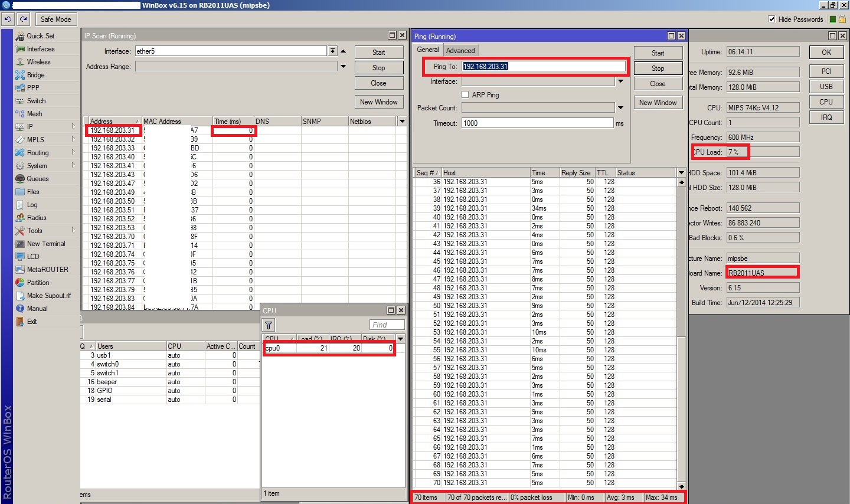Open the Wireless menu icon in sidebar
The image size is (850, 504).
(20, 62)
